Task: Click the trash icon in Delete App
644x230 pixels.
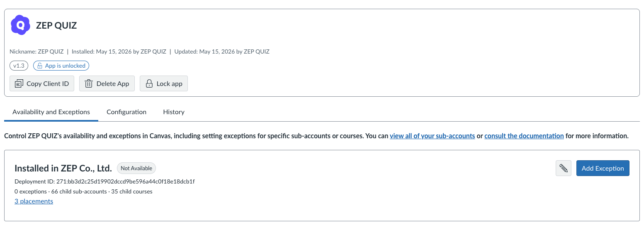Action: click(x=89, y=83)
